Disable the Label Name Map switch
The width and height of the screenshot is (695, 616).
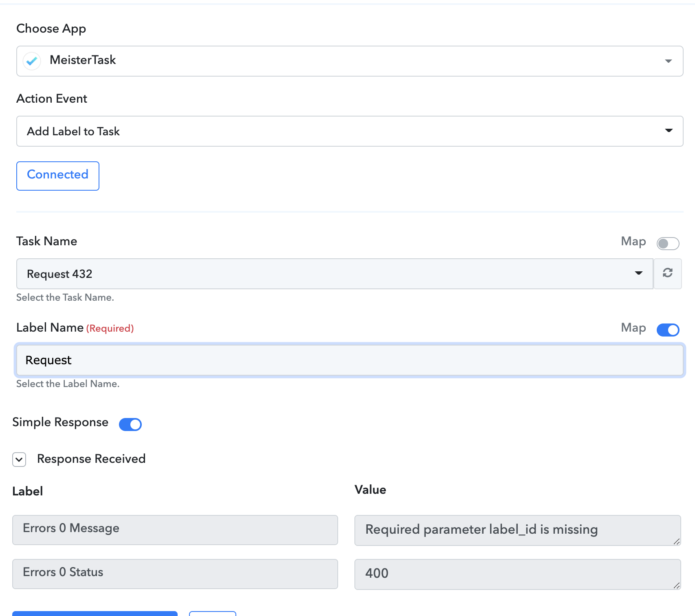coord(668,330)
